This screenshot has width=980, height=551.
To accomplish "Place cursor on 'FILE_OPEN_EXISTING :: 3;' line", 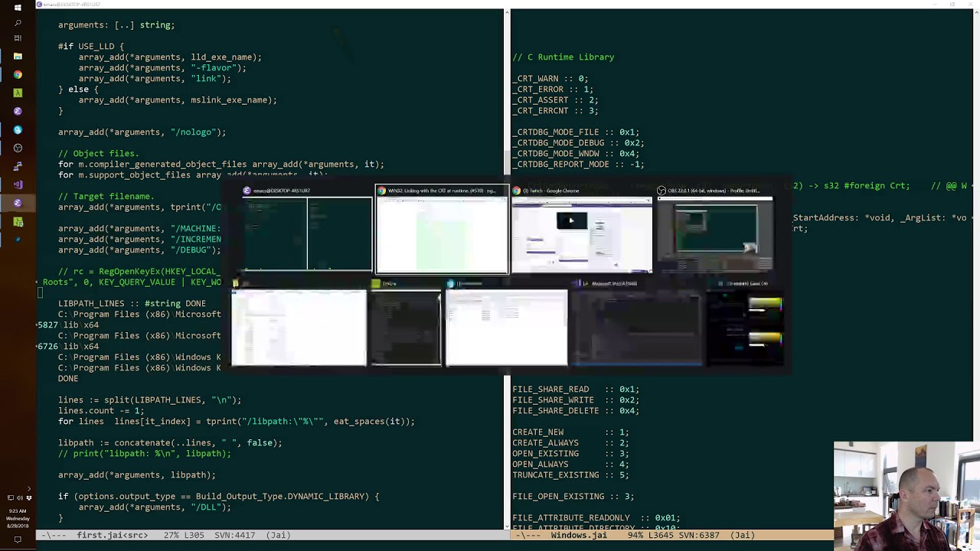I will [573, 497].
